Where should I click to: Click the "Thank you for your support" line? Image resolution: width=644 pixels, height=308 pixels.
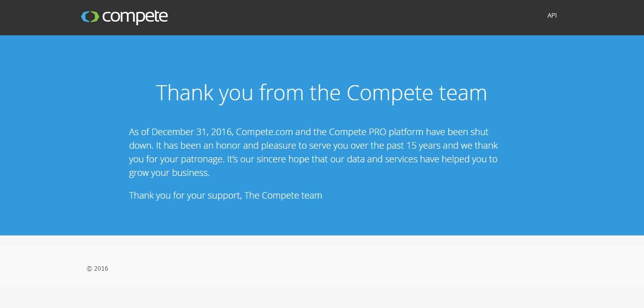(x=185, y=196)
